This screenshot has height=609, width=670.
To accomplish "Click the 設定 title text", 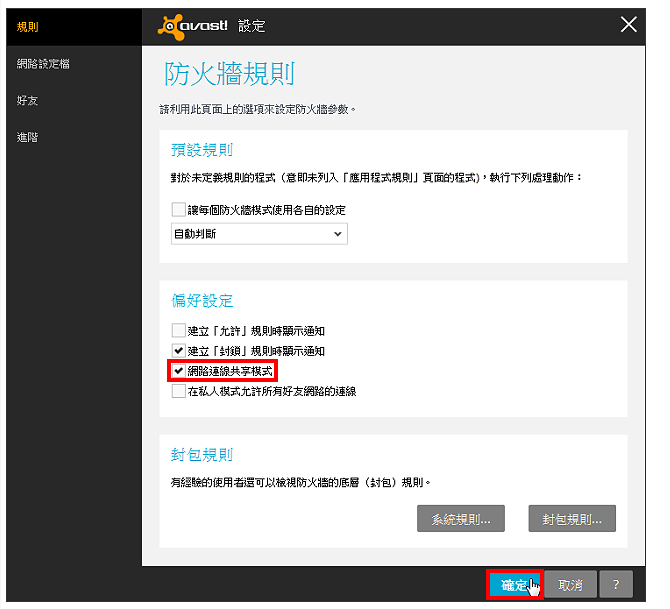I will click(252, 26).
